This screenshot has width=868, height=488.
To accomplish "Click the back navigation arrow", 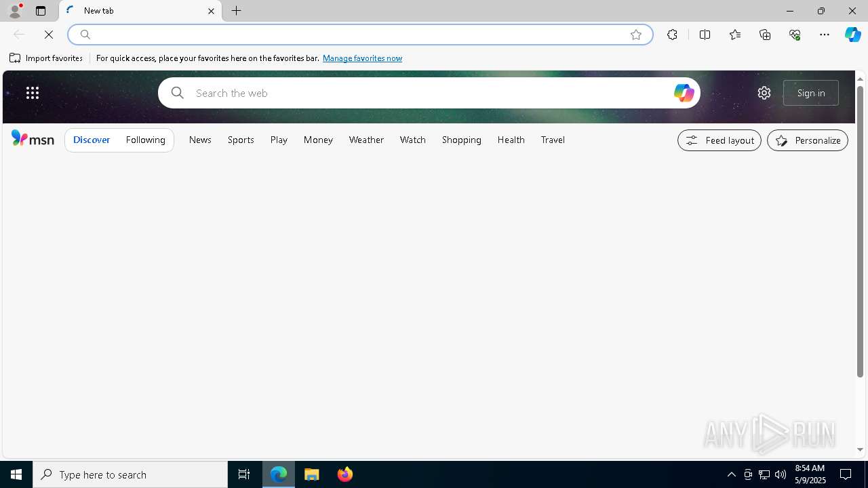I will pos(19,35).
